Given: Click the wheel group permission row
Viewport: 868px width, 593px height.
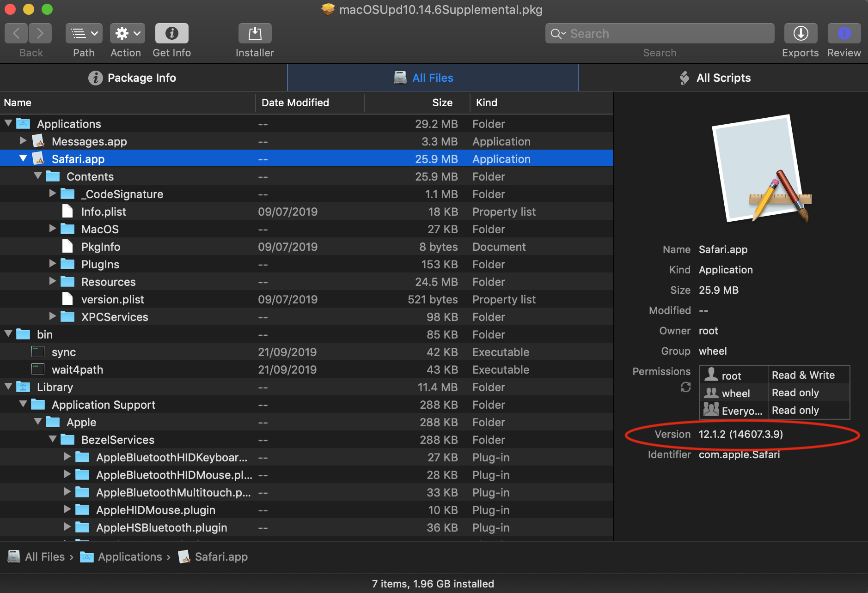Looking at the screenshot, I should click(x=775, y=393).
